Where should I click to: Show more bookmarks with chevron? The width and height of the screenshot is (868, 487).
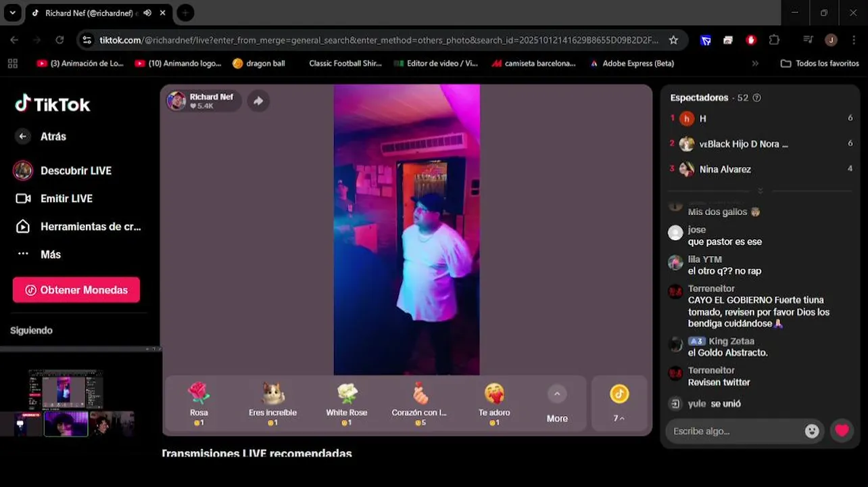coord(755,64)
